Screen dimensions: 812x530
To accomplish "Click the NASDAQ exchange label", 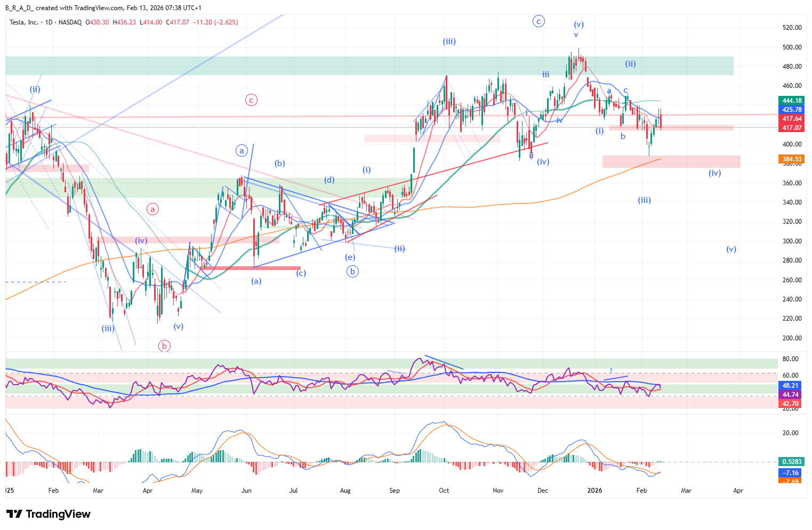I will click(70, 22).
